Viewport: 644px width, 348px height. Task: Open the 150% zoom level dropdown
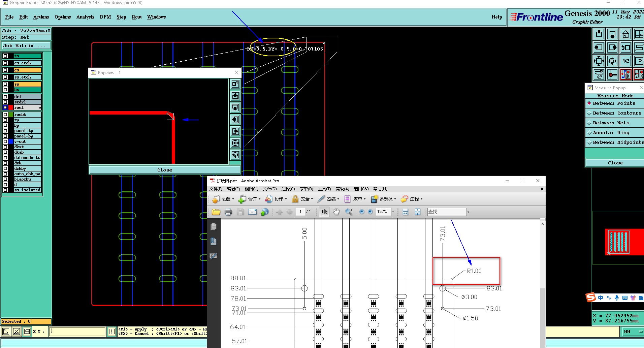click(393, 212)
